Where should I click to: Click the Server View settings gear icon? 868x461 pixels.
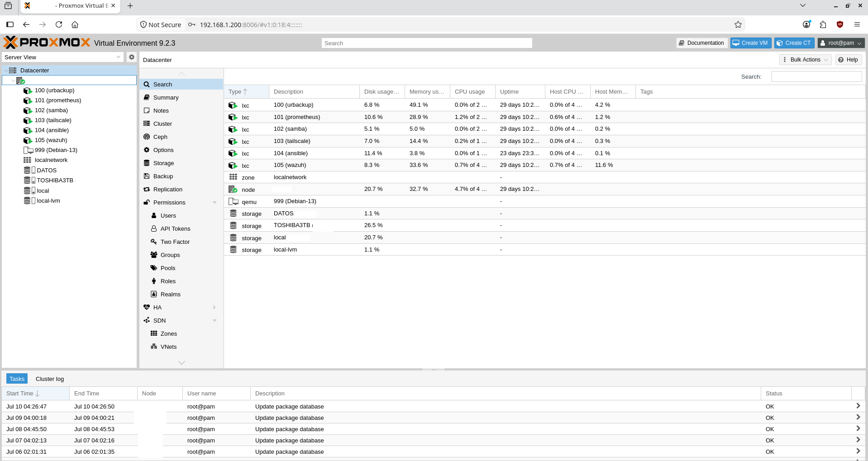tap(132, 57)
